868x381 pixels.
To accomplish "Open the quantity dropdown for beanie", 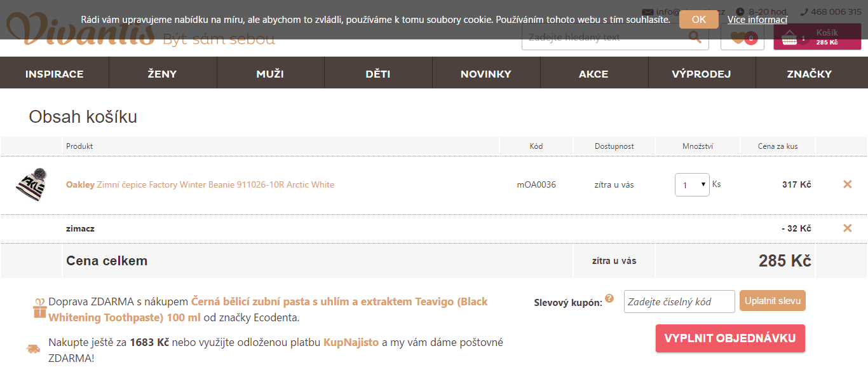I will coord(692,185).
